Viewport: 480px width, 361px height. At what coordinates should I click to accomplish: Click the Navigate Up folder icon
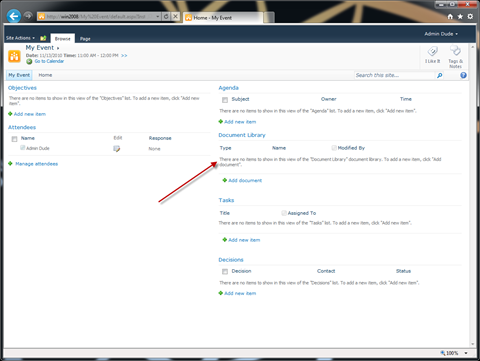tap(43, 38)
